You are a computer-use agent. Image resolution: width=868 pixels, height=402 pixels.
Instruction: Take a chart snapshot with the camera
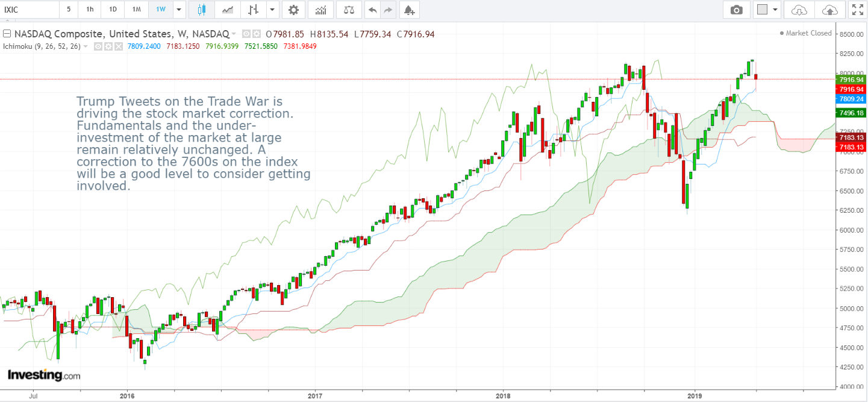click(x=736, y=10)
